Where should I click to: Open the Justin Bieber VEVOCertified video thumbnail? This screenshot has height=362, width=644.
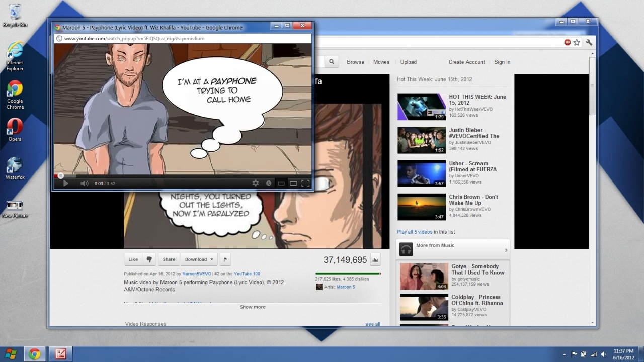click(x=422, y=140)
